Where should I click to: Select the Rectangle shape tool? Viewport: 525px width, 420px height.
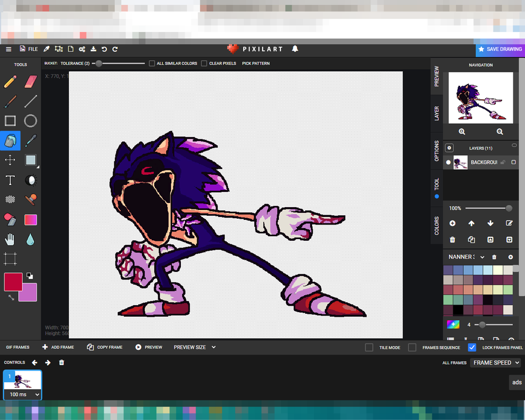(x=10, y=121)
